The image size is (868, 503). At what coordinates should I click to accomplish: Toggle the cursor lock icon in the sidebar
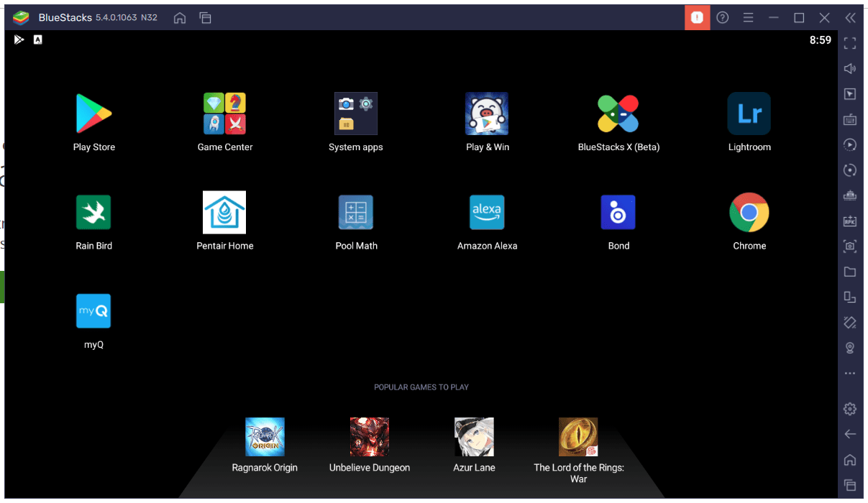point(850,94)
